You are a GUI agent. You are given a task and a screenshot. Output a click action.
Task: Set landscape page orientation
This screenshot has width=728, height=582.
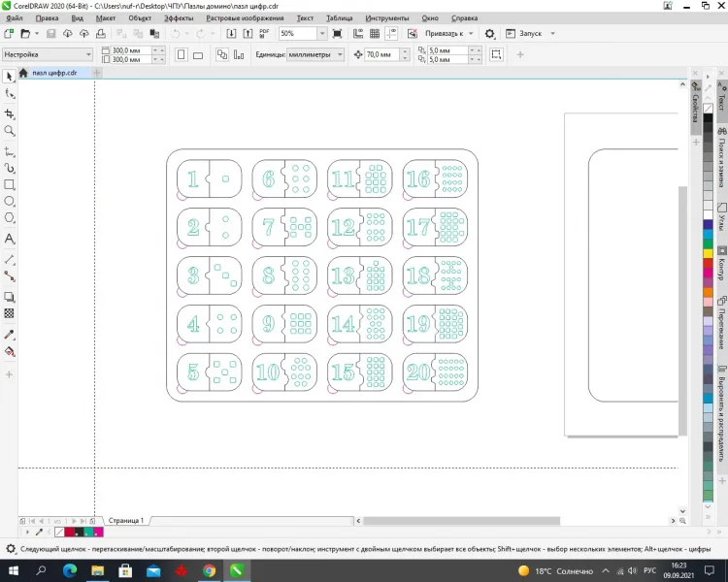coord(198,54)
